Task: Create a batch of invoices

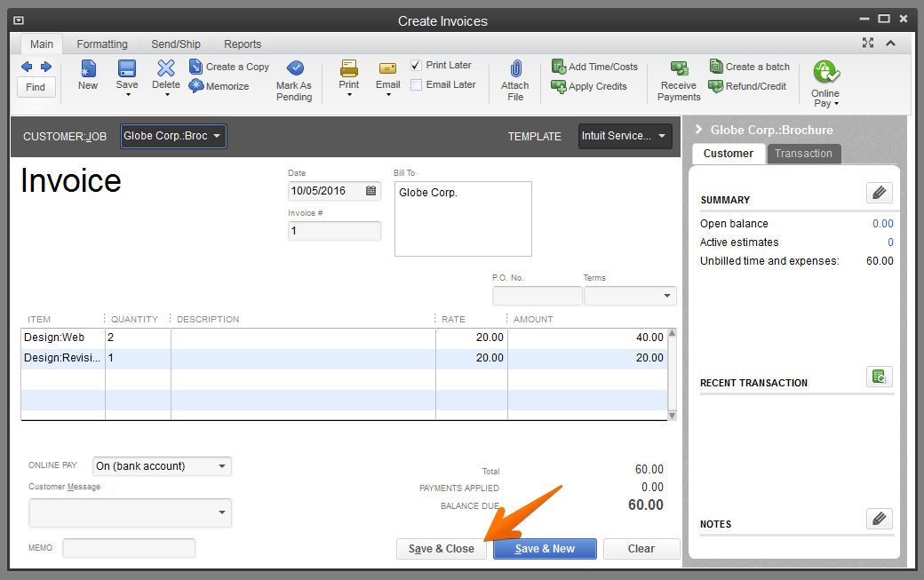Action: tap(750, 67)
